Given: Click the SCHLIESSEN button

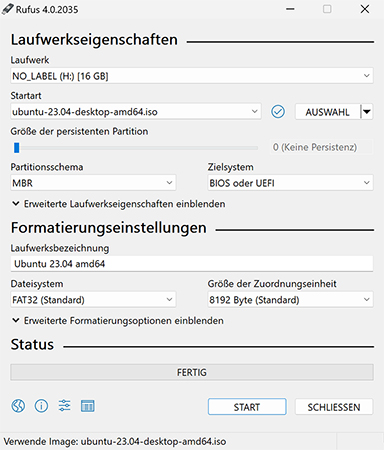Looking at the screenshot, I should tap(334, 407).
